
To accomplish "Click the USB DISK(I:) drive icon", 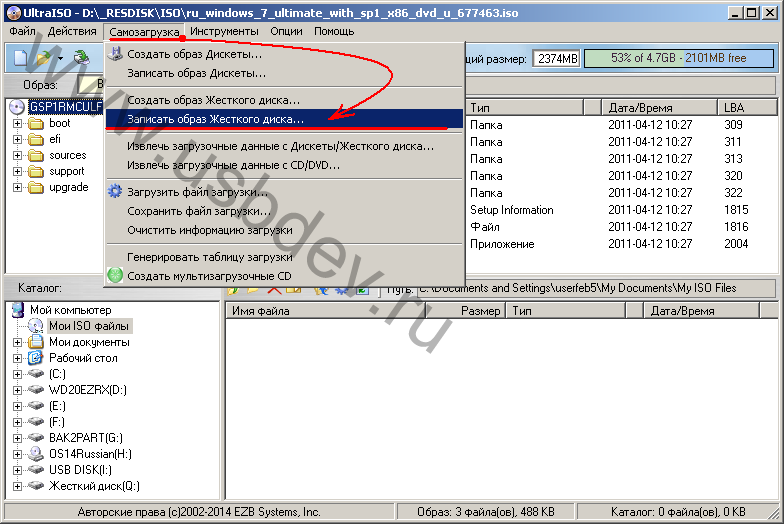I will (36, 470).
